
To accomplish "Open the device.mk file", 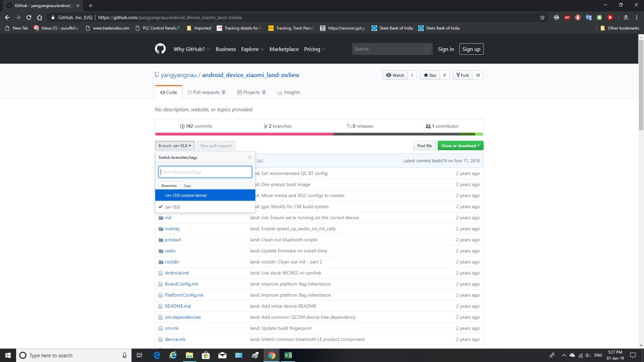I will point(175,339).
